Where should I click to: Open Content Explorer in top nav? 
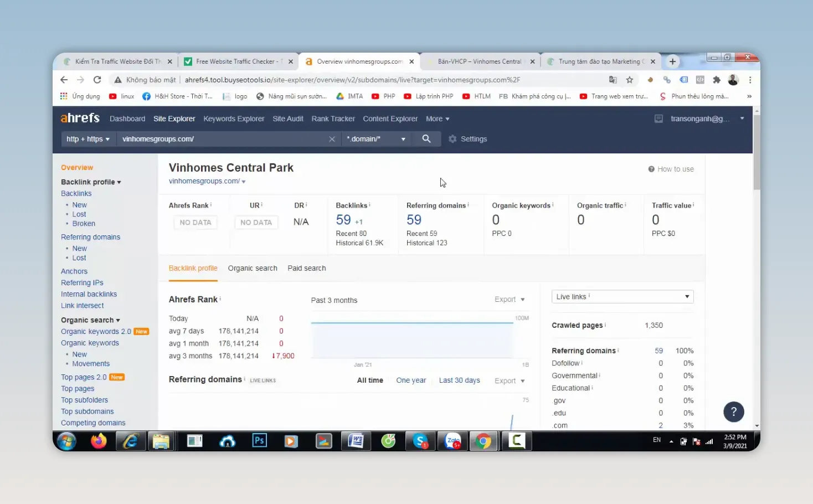[x=390, y=119]
